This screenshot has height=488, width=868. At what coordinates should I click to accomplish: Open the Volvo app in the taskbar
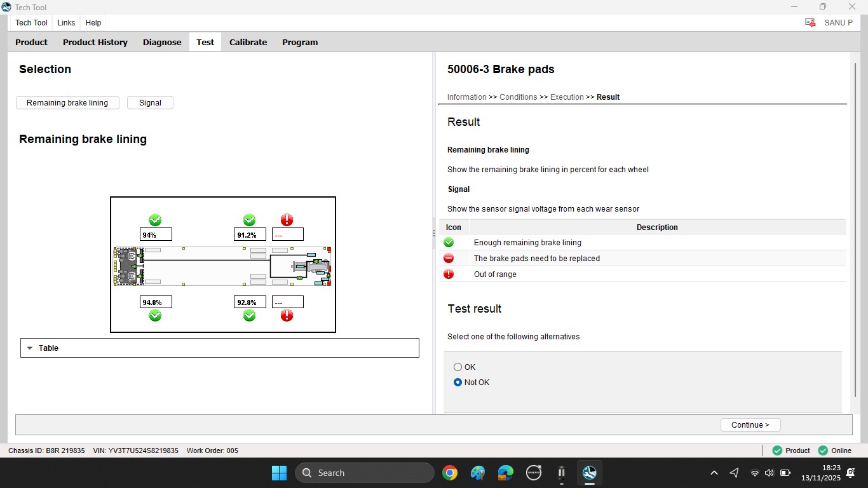pyautogui.click(x=534, y=473)
